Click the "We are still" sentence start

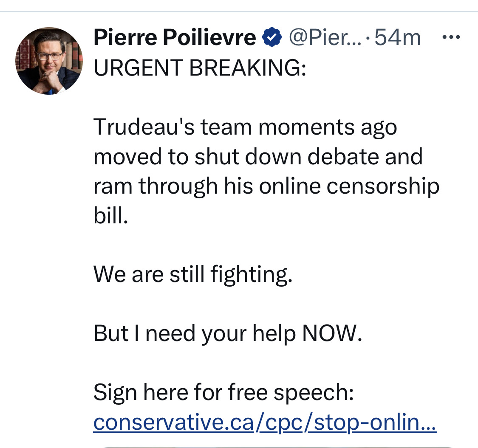[x=149, y=274]
